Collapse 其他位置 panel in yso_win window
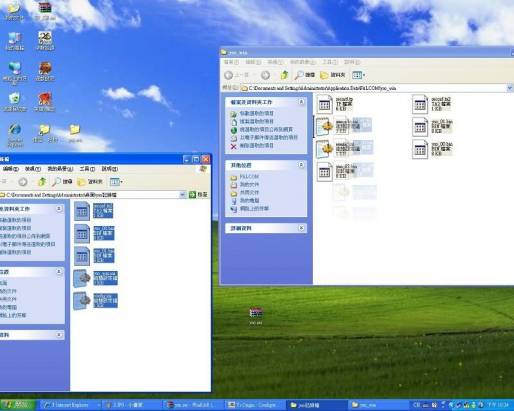The width and height of the screenshot is (514, 411). pyautogui.click(x=301, y=165)
